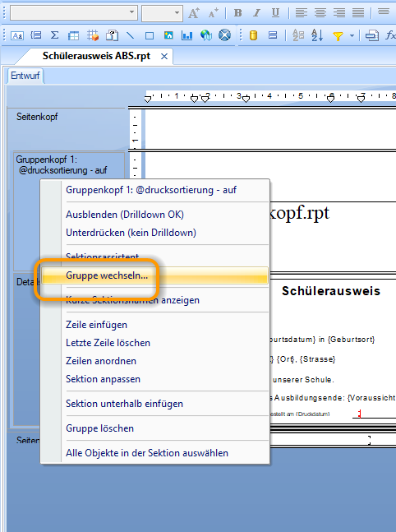Insert a cross-tab
The height and width of the screenshot is (532, 396).
click(x=73, y=35)
